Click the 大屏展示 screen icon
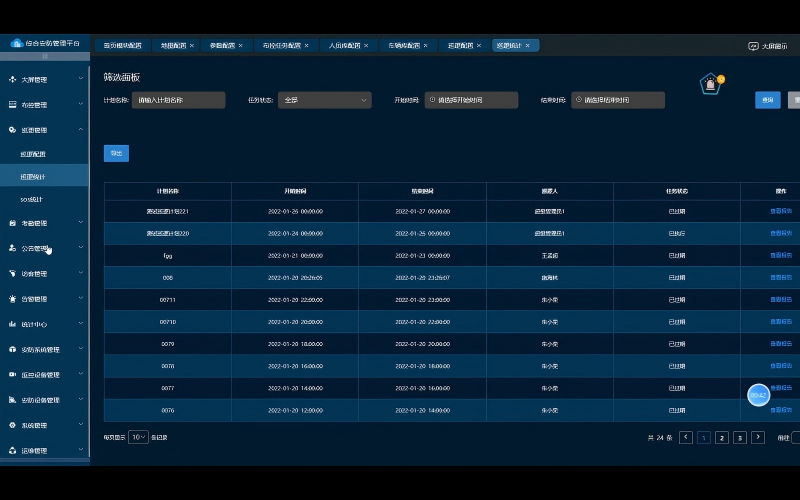The width and height of the screenshot is (800, 500). pyautogui.click(x=753, y=46)
